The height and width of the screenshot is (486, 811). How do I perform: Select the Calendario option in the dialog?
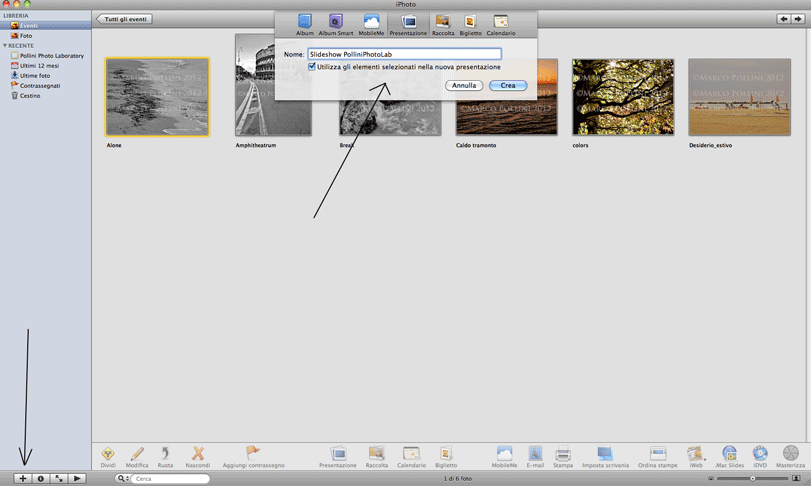pos(501,24)
